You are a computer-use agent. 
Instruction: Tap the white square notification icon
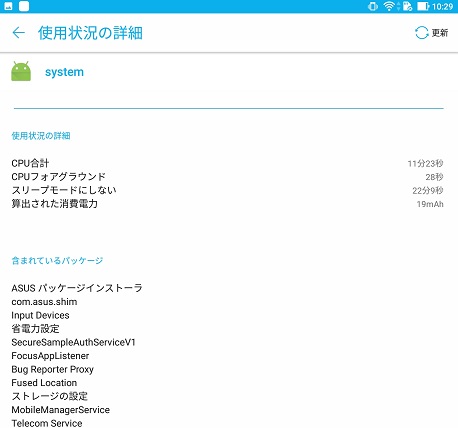tap(24, 6)
